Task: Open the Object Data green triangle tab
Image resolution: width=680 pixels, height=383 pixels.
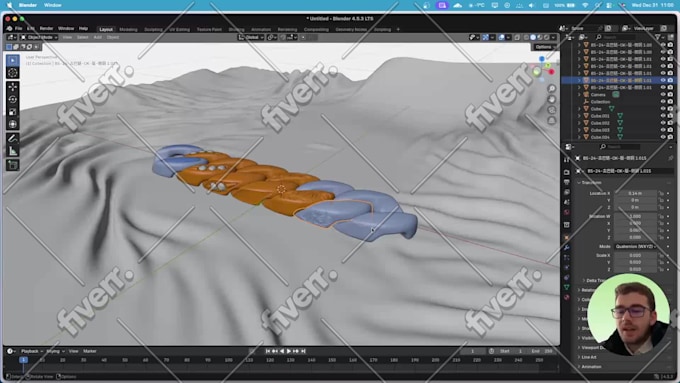Action: (566, 287)
